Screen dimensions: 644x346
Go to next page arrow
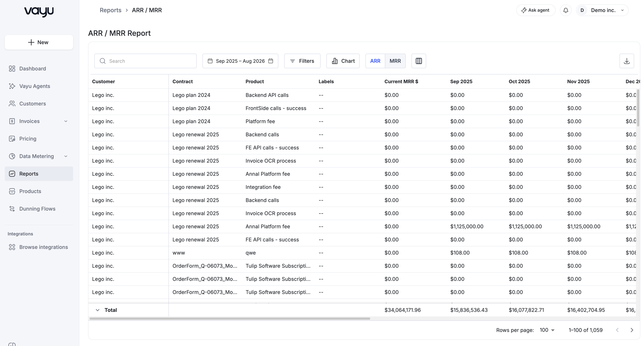[632, 330]
